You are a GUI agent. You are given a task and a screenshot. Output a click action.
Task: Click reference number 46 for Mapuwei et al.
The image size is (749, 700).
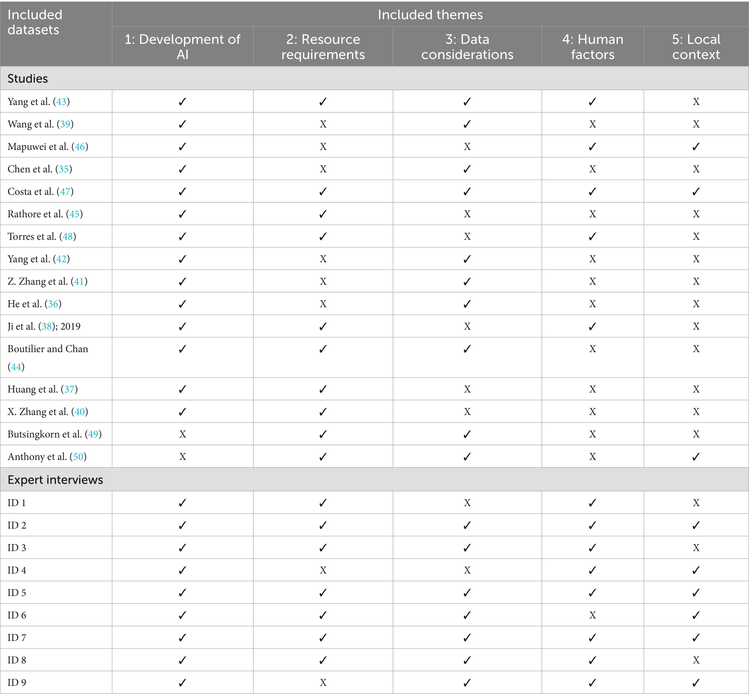(x=80, y=147)
